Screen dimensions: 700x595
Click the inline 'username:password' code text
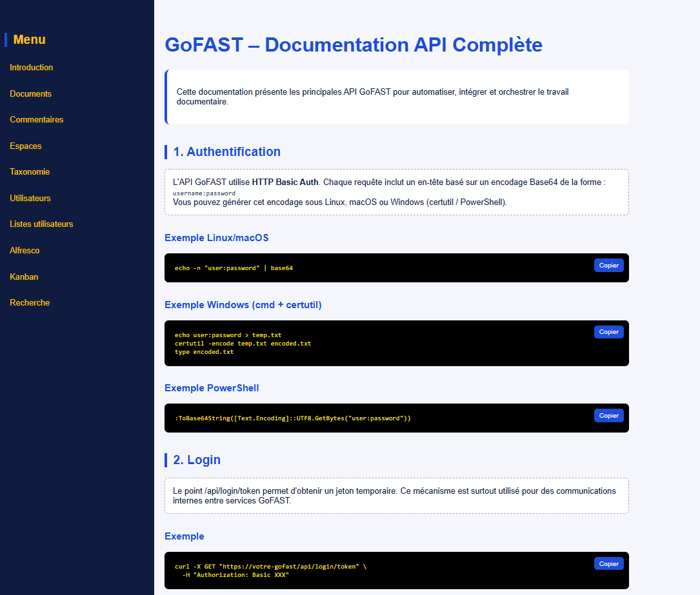tap(204, 193)
